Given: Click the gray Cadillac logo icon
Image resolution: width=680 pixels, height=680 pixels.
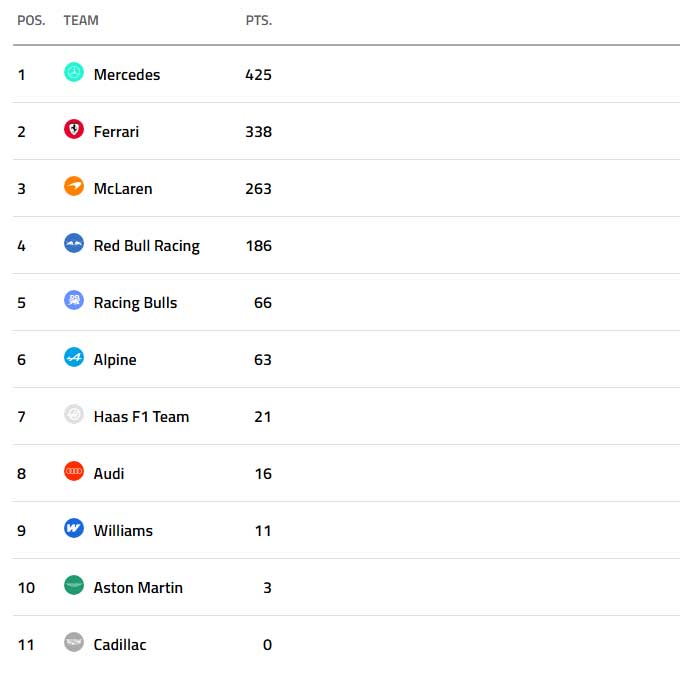Looking at the screenshot, I should point(74,643).
